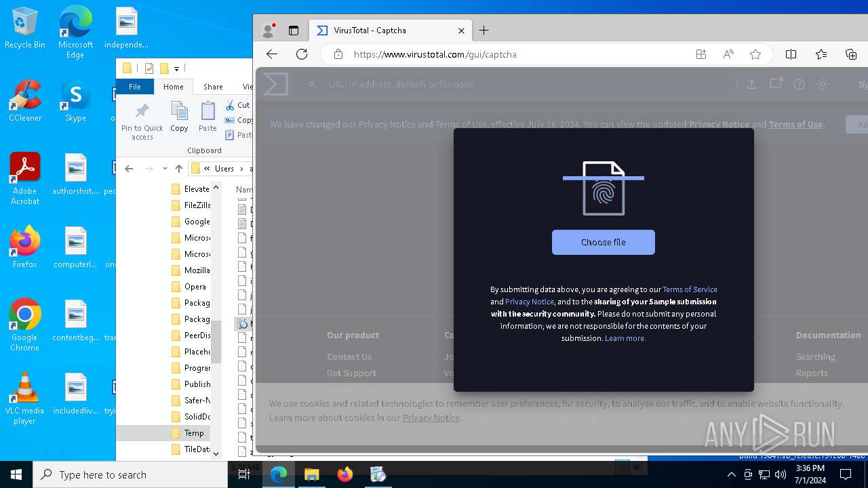
Task: Open Edge split screen icon
Action: coord(791,54)
